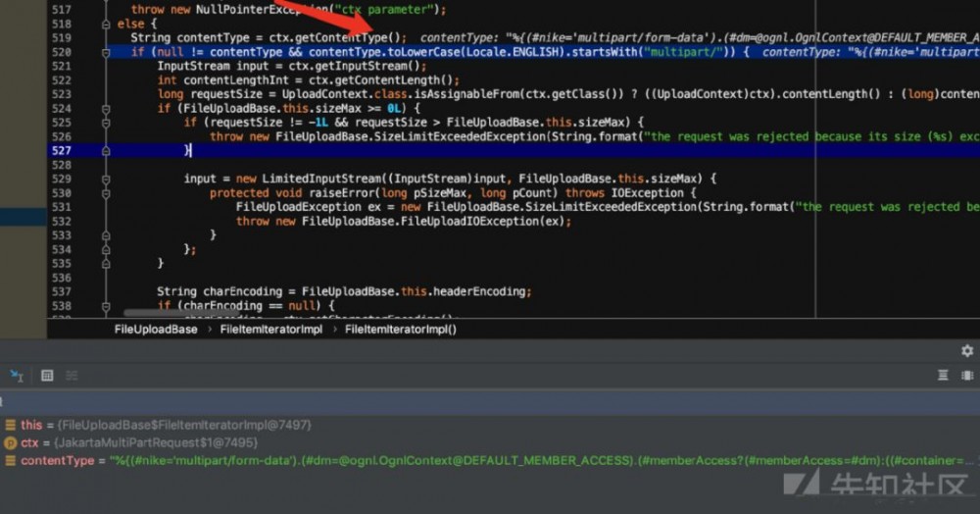Toggle fold marker at line 535
This screenshot has height=514, width=980.
tap(106, 264)
